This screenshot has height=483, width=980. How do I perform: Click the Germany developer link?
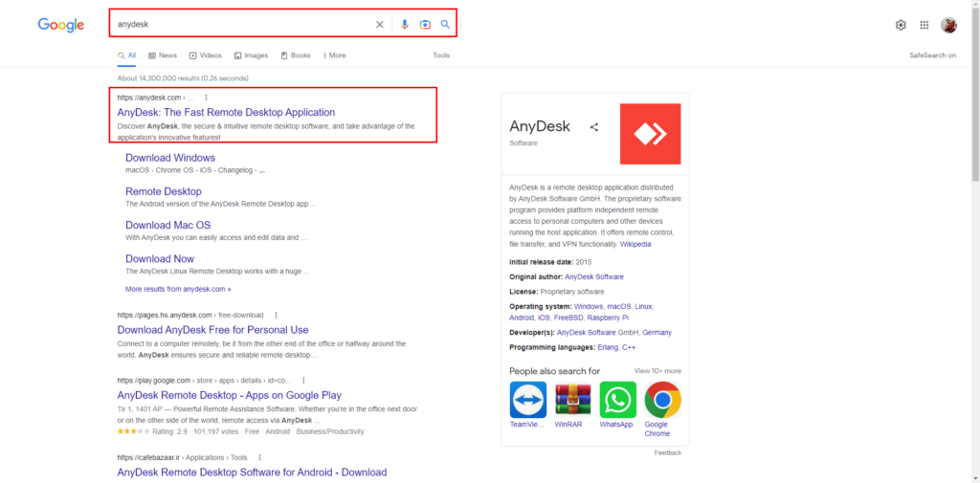(657, 333)
